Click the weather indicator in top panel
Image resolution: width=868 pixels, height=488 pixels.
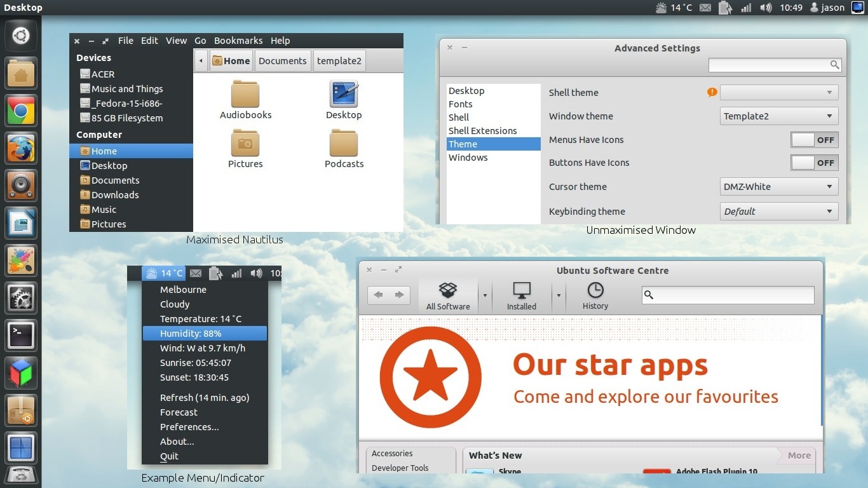point(674,8)
